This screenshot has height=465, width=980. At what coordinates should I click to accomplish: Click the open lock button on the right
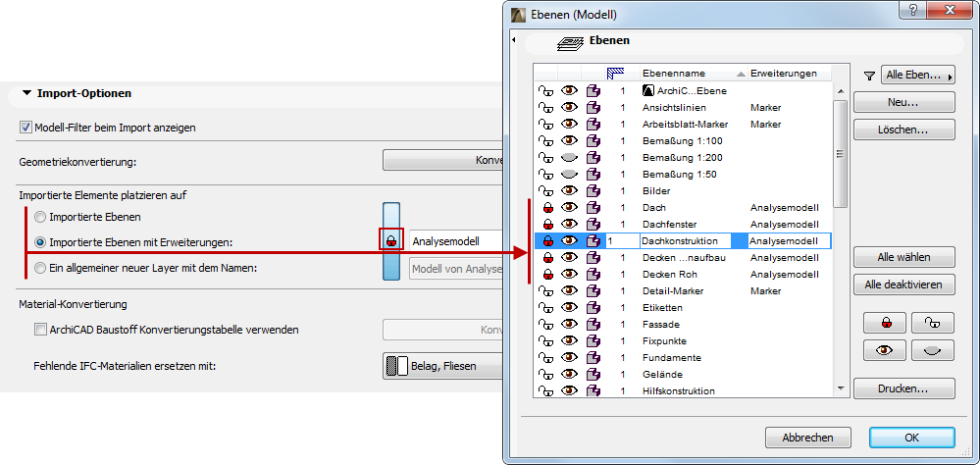[933, 323]
